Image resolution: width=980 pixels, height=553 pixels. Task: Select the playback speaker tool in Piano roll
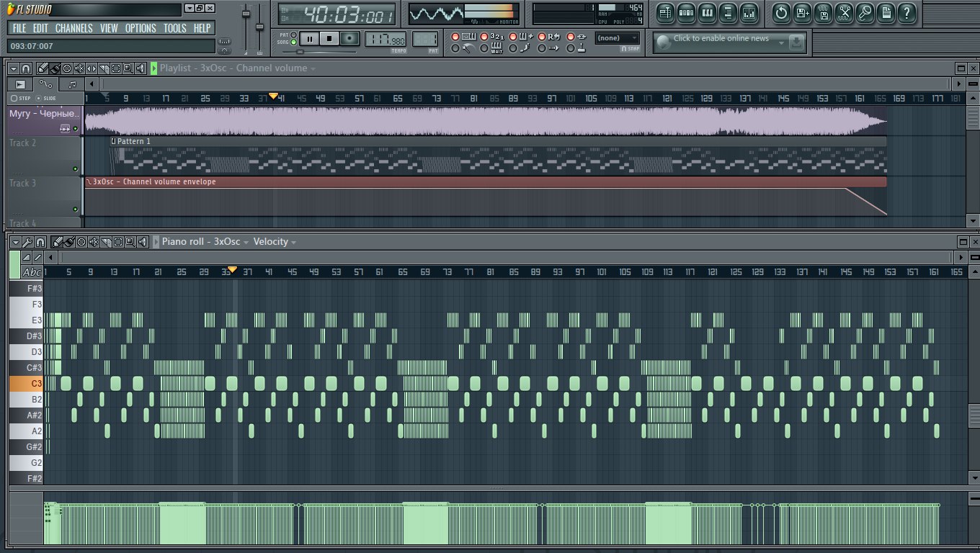(x=143, y=242)
